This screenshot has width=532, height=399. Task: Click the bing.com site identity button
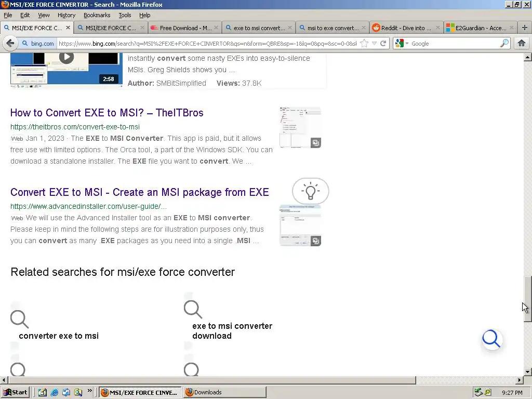[x=37, y=44]
